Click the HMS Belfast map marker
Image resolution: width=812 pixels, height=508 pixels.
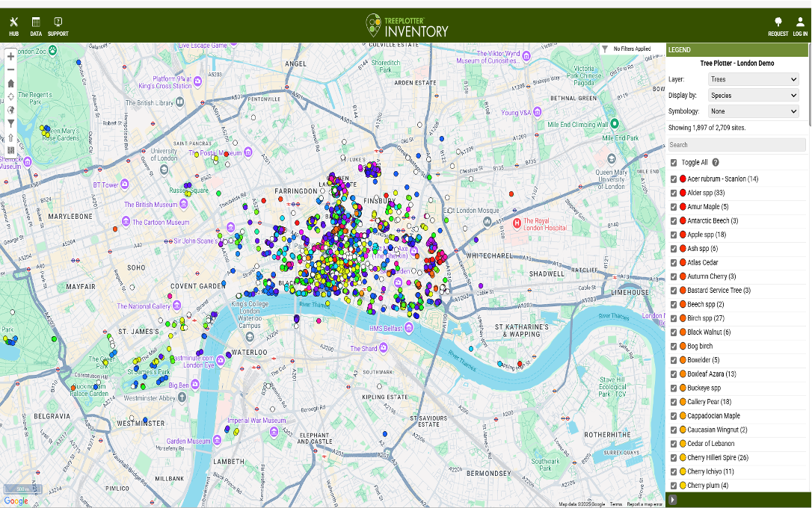[408, 328]
